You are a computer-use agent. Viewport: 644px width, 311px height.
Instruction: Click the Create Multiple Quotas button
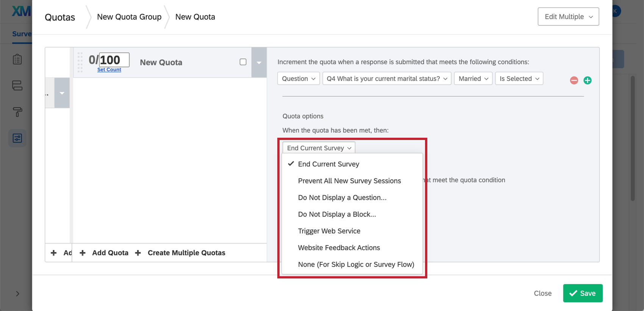[186, 253]
